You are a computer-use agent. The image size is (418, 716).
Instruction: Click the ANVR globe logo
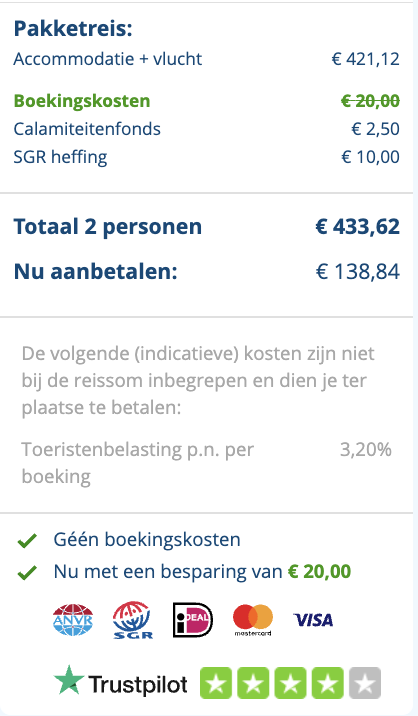click(73, 620)
